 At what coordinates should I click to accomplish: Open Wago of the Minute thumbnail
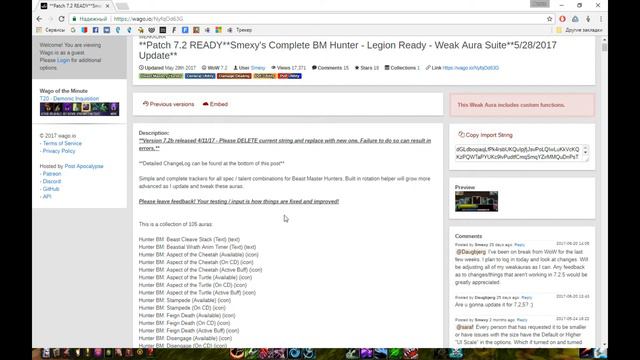pos(80,109)
